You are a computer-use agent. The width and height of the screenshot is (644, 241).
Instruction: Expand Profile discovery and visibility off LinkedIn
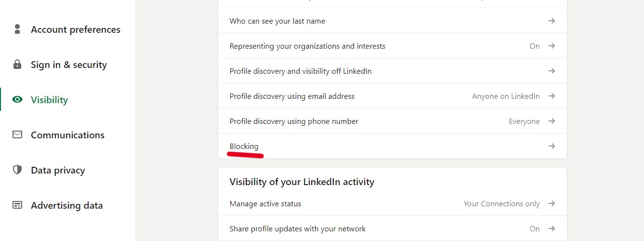[393, 71]
